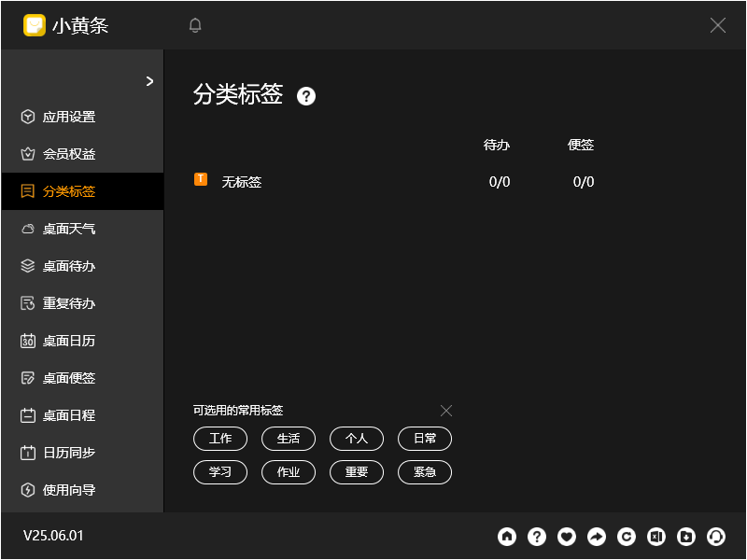
Task: Click the share arrow icon at bottom
Action: pos(597,537)
